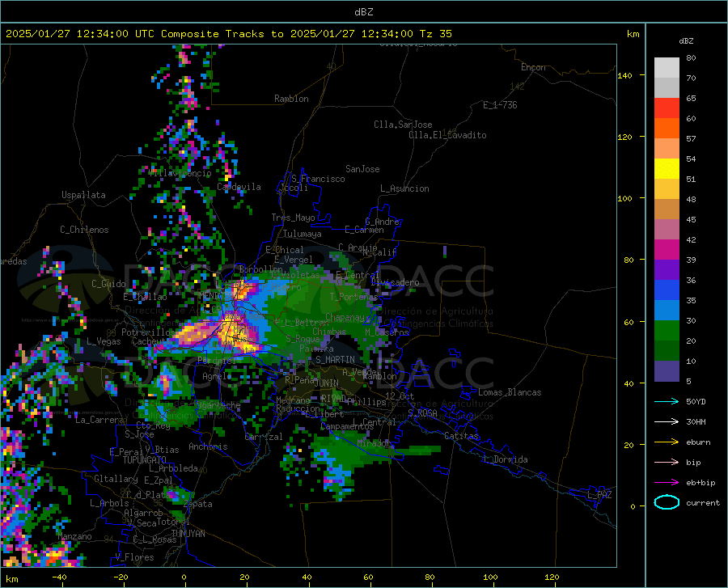728x588 pixels.
Task: Click the 100 tick on horizontal km axis
Action: pos(490,577)
